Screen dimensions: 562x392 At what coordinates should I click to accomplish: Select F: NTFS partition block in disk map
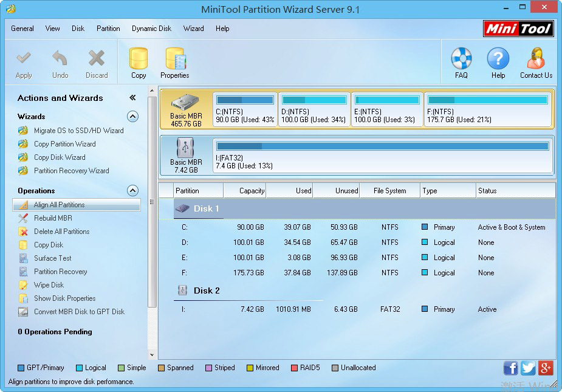[x=488, y=110]
